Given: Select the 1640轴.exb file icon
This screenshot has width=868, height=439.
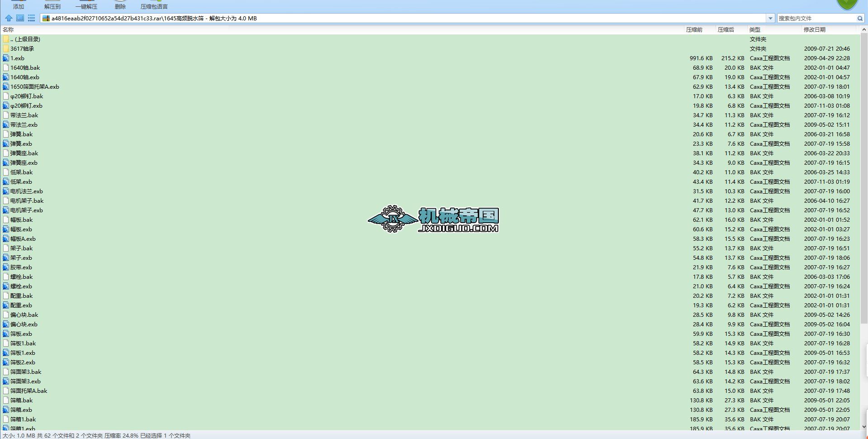Looking at the screenshot, I should coord(6,77).
